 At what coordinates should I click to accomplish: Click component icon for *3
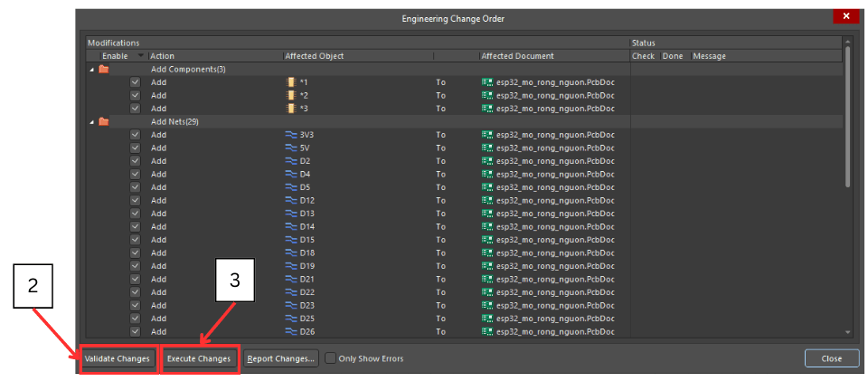(x=290, y=109)
